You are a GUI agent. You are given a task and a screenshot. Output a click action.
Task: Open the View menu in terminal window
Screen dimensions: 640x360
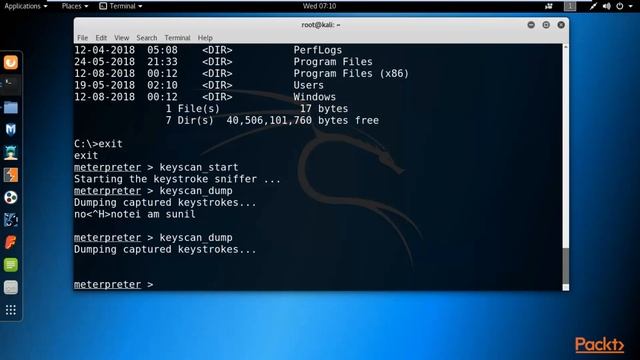(121, 38)
